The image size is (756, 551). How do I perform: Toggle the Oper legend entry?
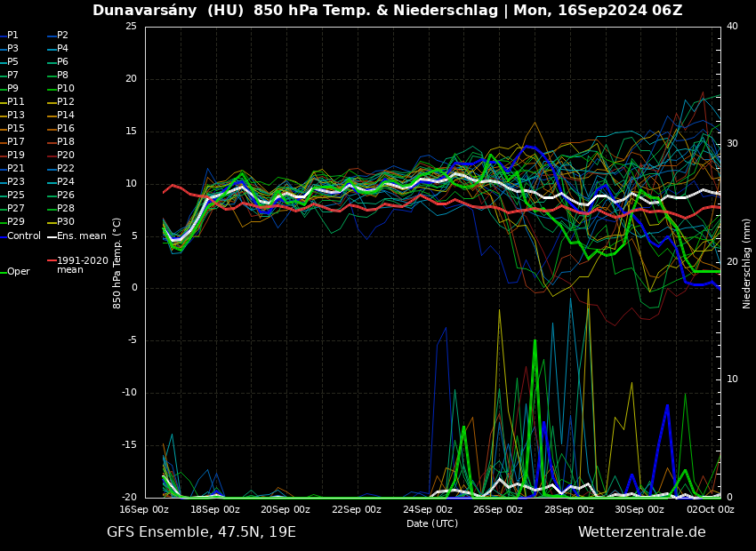pos(18,272)
